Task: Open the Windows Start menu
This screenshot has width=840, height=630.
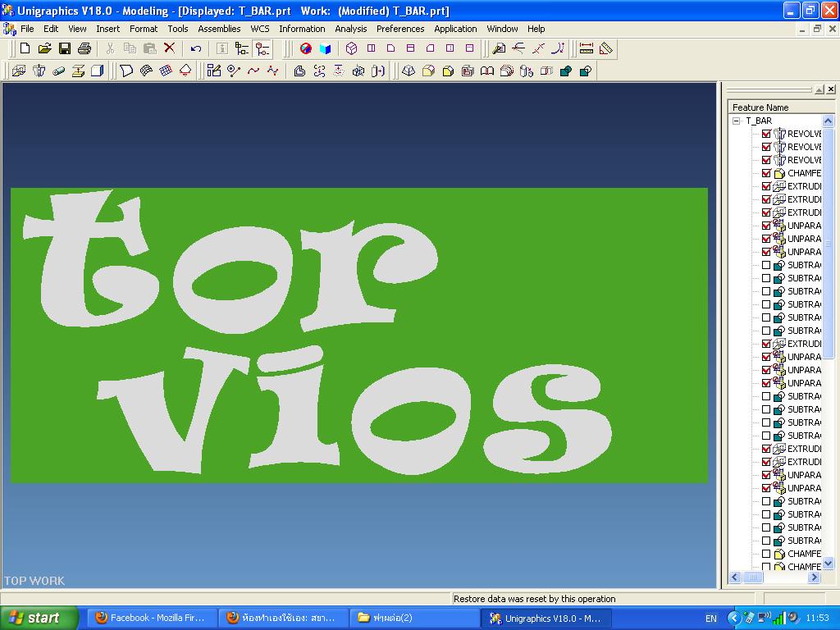Action: point(39,619)
